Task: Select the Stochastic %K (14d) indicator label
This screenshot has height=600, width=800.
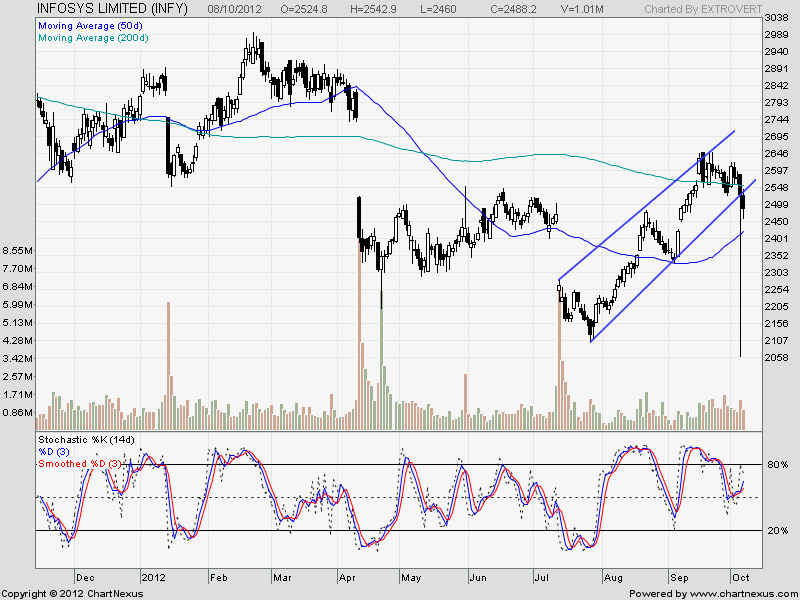Action: pyautogui.click(x=86, y=440)
